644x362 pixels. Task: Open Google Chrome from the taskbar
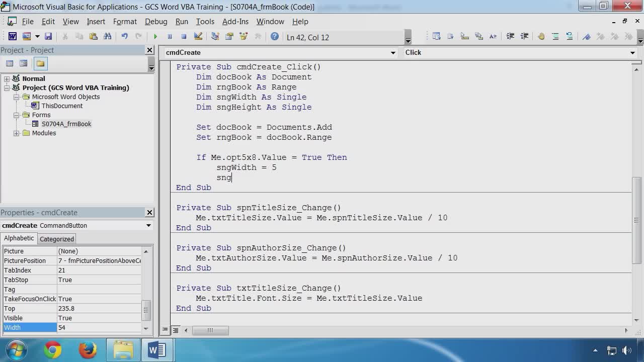(x=53, y=350)
